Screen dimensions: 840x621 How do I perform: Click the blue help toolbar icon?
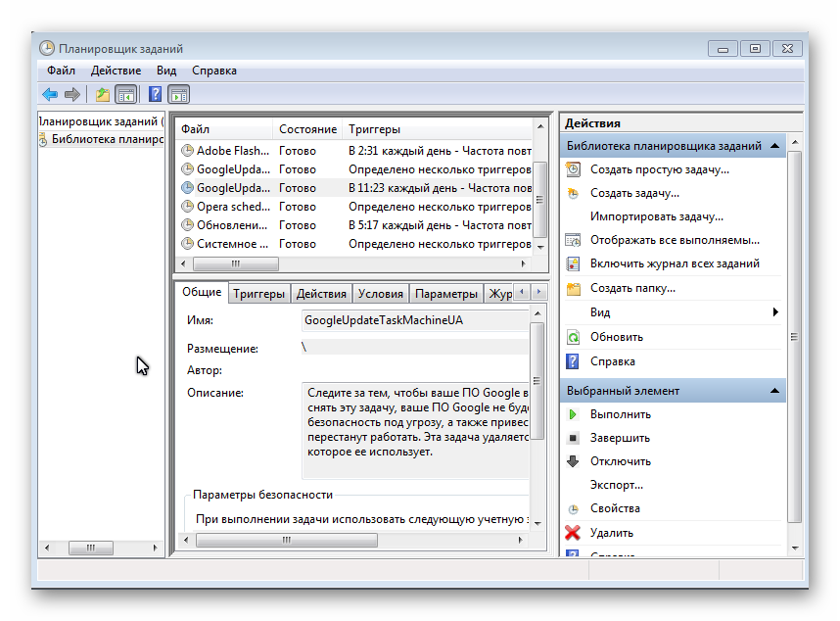click(155, 95)
